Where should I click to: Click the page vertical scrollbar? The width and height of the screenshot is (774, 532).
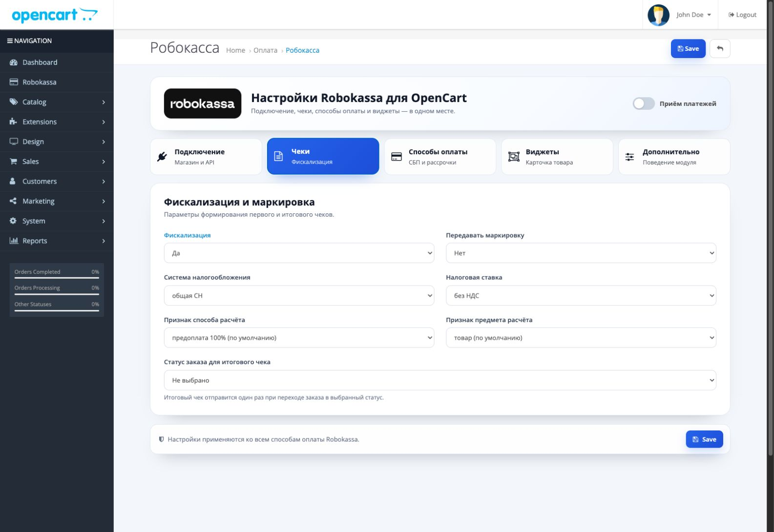tap(771, 229)
